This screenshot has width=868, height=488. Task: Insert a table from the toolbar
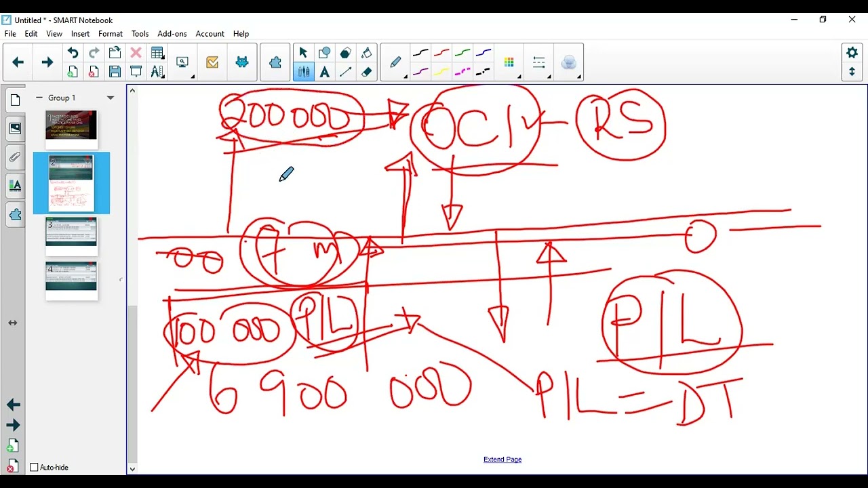coord(157,53)
